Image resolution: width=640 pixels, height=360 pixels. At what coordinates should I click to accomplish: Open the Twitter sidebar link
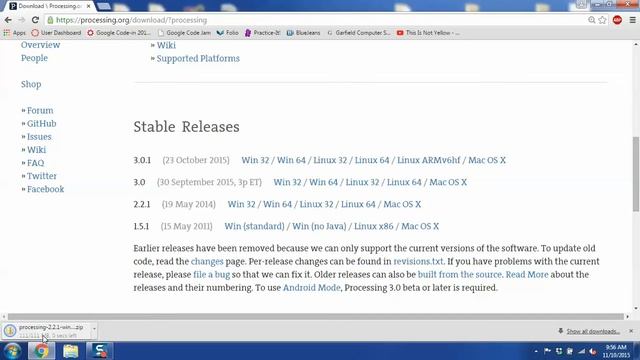click(42, 176)
